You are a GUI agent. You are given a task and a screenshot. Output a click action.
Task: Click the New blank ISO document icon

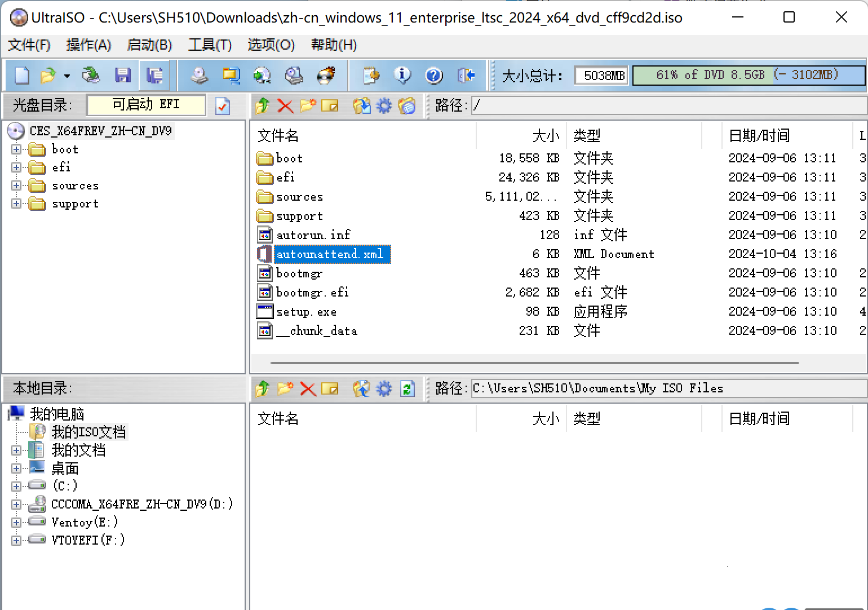pyautogui.click(x=22, y=75)
